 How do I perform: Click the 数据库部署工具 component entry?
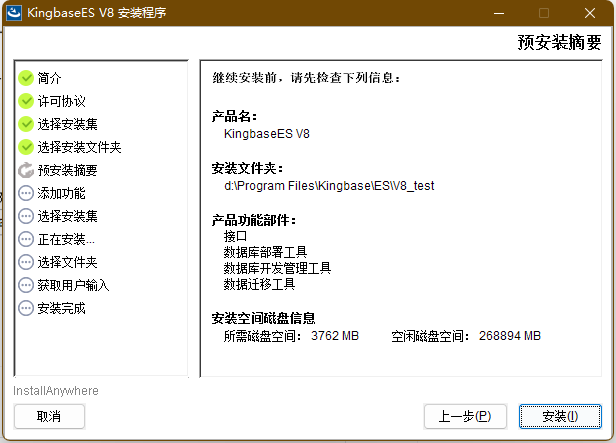click(265, 252)
